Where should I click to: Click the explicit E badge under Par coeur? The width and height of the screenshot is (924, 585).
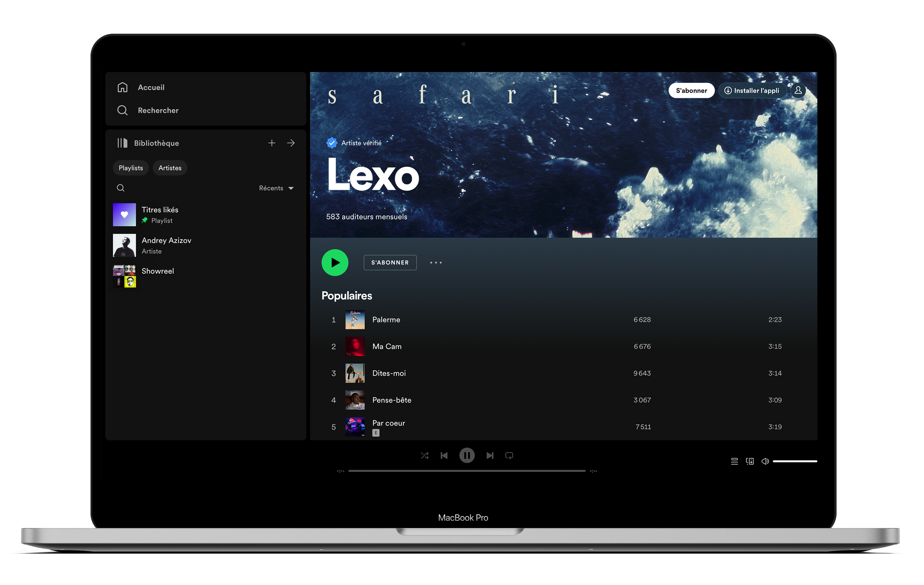376,433
